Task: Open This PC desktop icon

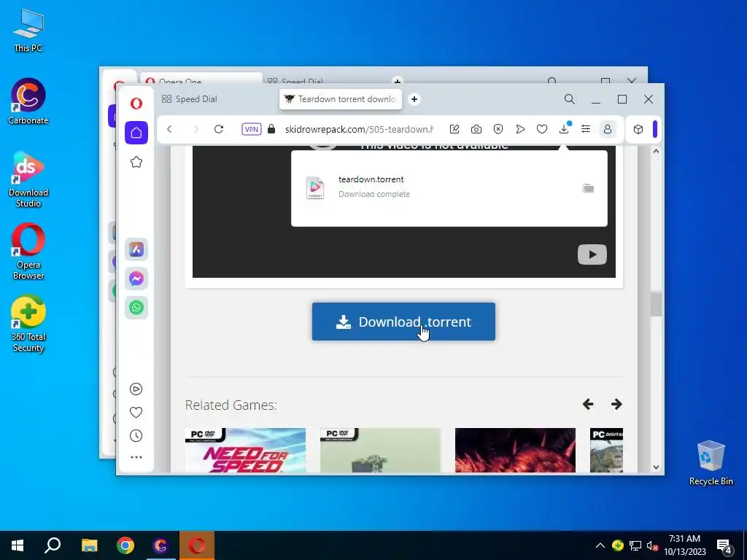Action: tap(28, 30)
